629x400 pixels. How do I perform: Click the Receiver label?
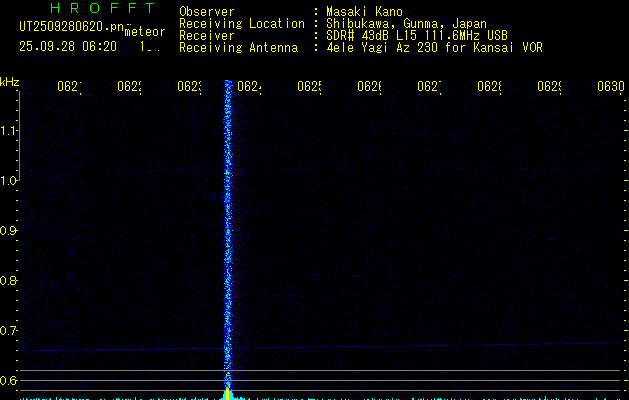point(207,36)
